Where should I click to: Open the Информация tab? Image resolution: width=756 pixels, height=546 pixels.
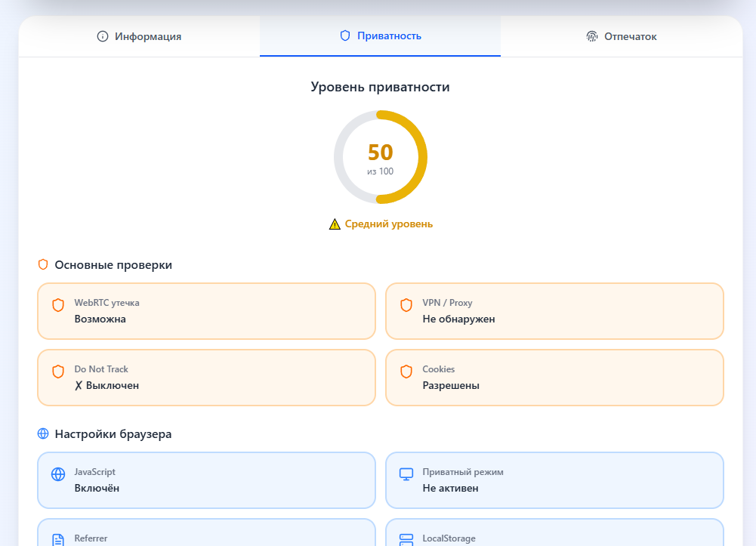click(139, 36)
